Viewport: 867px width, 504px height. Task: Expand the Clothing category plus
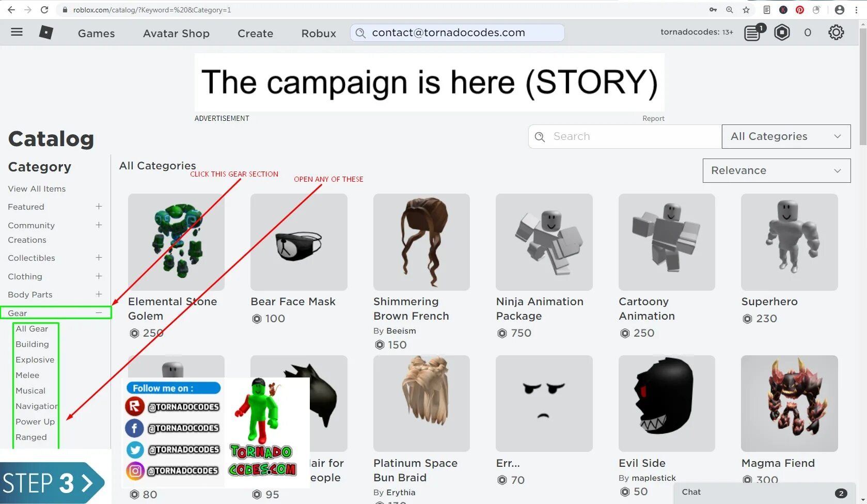(99, 276)
